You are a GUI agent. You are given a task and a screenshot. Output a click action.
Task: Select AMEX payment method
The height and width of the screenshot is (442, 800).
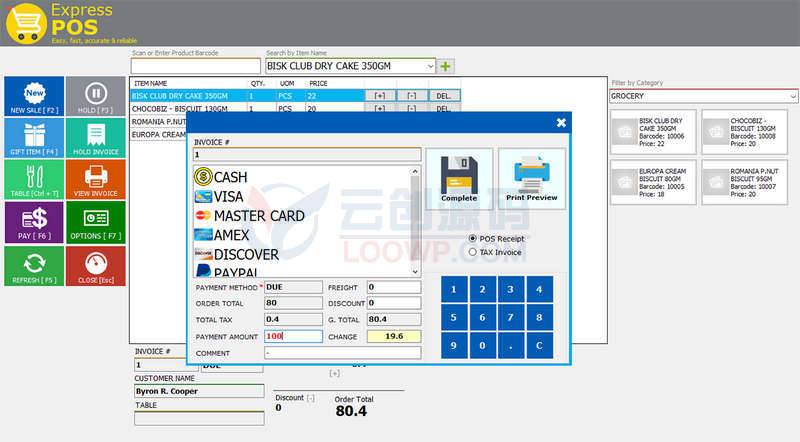(222, 235)
